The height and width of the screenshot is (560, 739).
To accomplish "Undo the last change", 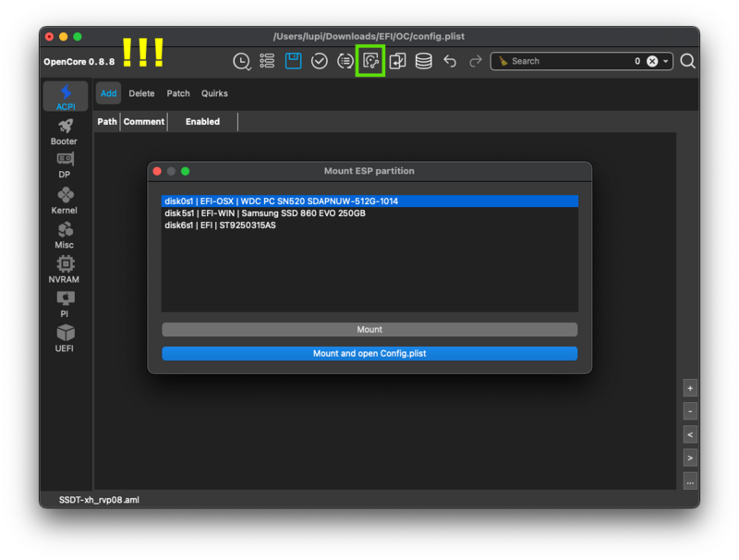I will (x=450, y=61).
